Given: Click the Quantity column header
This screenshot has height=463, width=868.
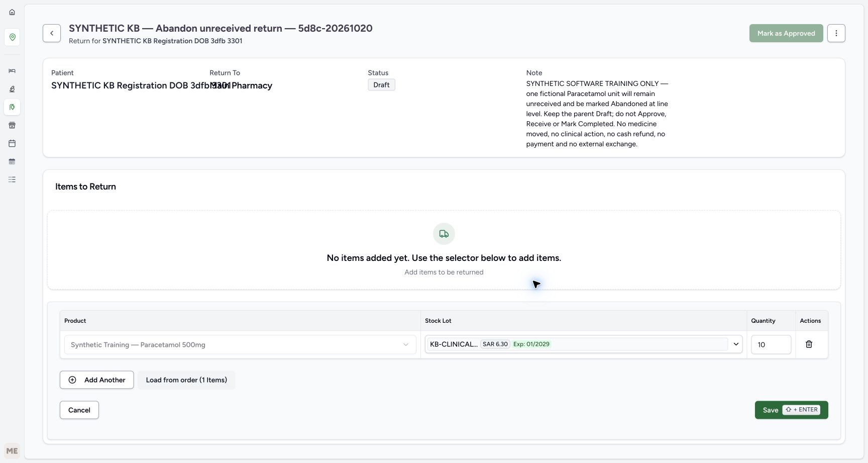Looking at the screenshot, I should (x=763, y=321).
